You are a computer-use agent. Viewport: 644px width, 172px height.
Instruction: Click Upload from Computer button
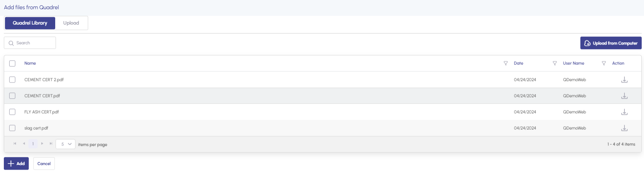tap(611, 43)
